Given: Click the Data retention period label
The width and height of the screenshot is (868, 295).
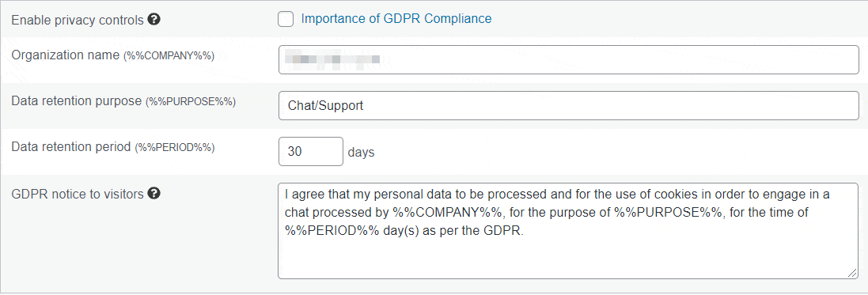Looking at the screenshot, I should [x=71, y=147].
